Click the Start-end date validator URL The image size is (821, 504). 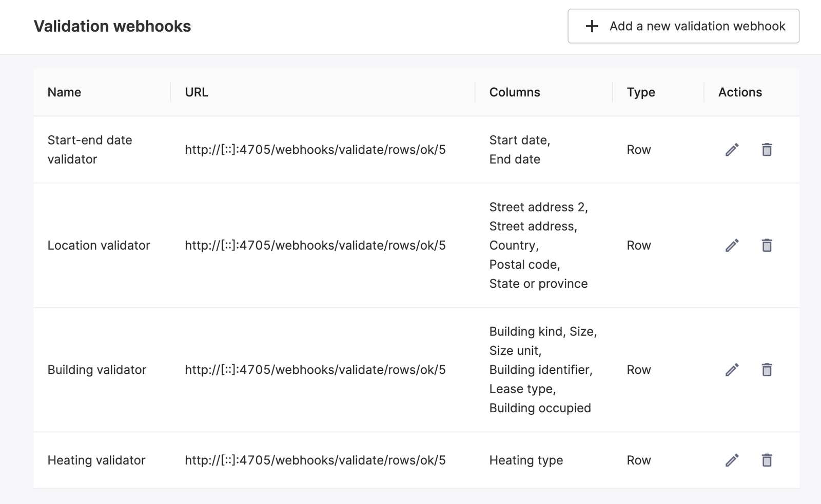[316, 150]
